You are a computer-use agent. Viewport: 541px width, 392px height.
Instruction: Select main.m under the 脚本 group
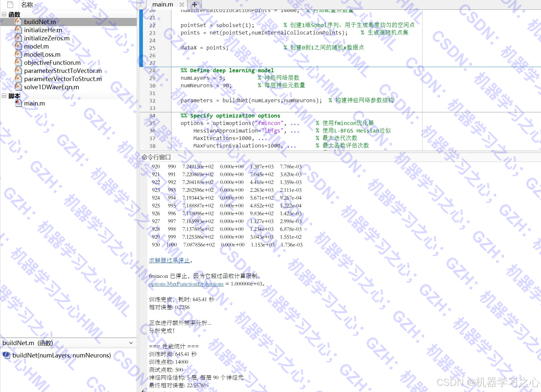[x=35, y=103]
